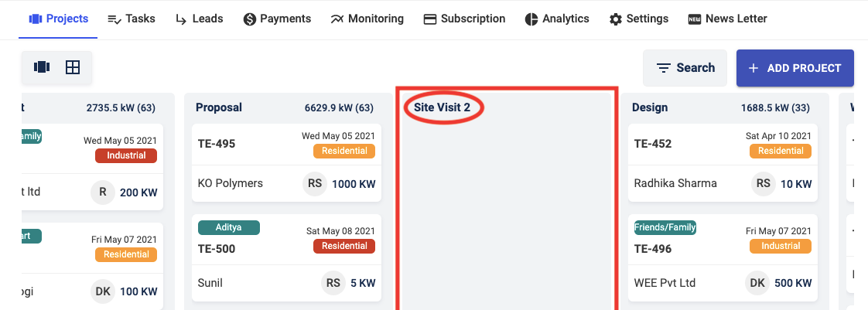
Task: Click DK avatar on WEE Pvt Ltd card
Action: tap(757, 283)
